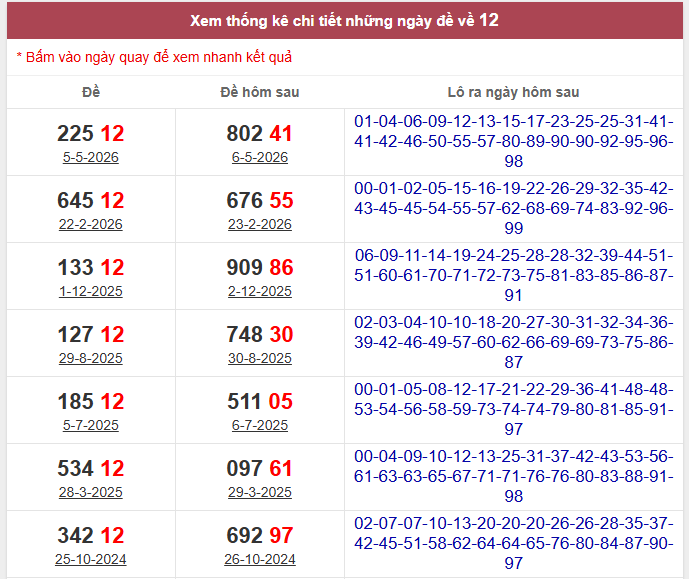Click result number 342 12
This screenshot has height=579, width=689.
pos(91,536)
